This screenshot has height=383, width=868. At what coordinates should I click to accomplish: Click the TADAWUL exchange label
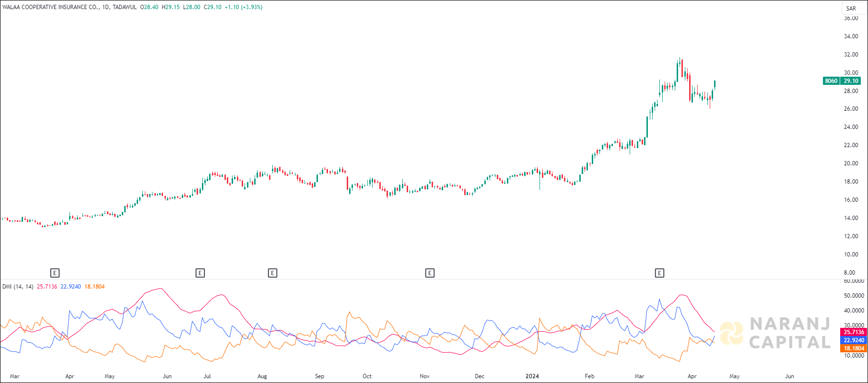[124, 7]
